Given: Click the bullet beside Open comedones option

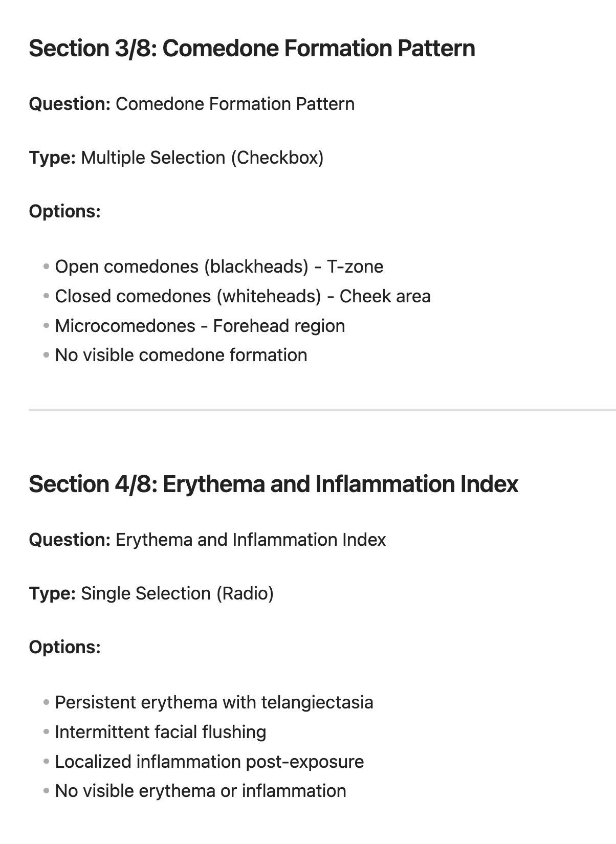Looking at the screenshot, I should (47, 266).
